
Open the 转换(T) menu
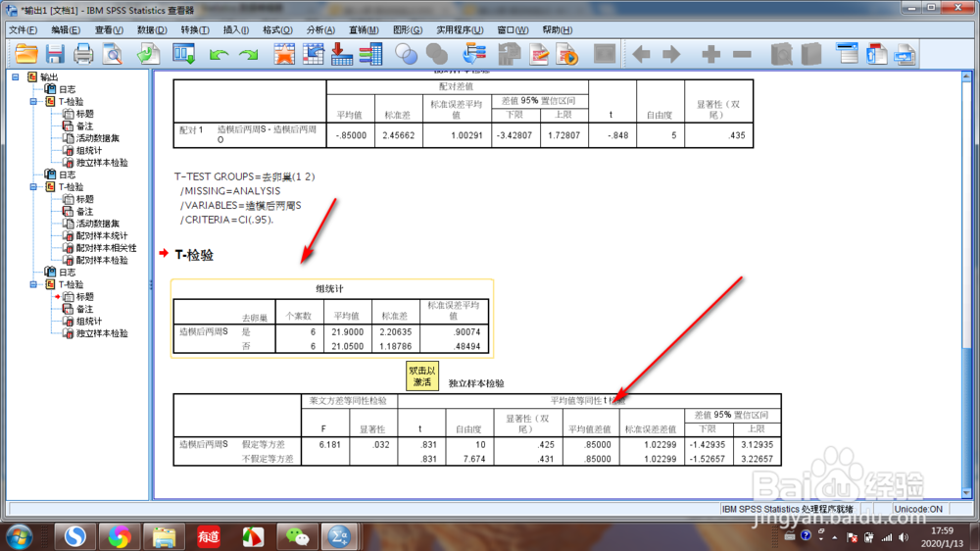pyautogui.click(x=195, y=30)
